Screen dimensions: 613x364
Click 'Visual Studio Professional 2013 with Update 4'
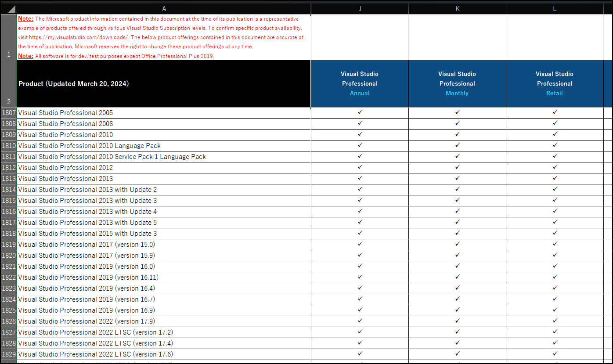(x=164, y=212)
